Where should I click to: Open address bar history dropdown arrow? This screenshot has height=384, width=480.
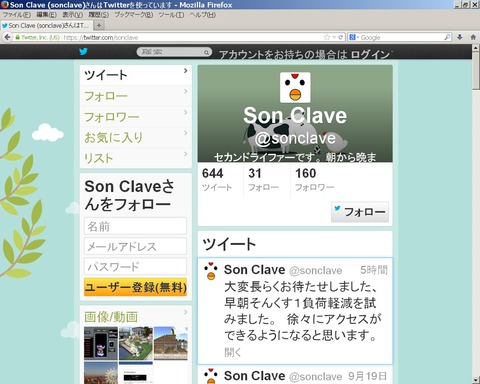(x=334, y=37)
